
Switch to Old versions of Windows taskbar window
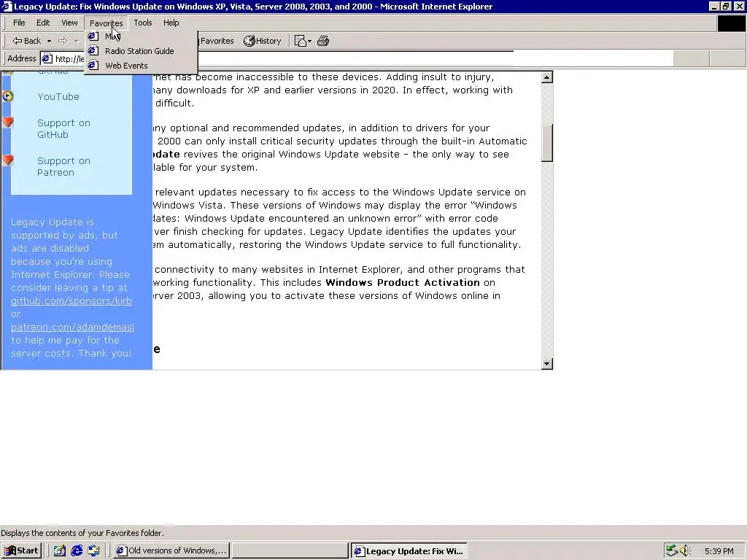point(171,551)
